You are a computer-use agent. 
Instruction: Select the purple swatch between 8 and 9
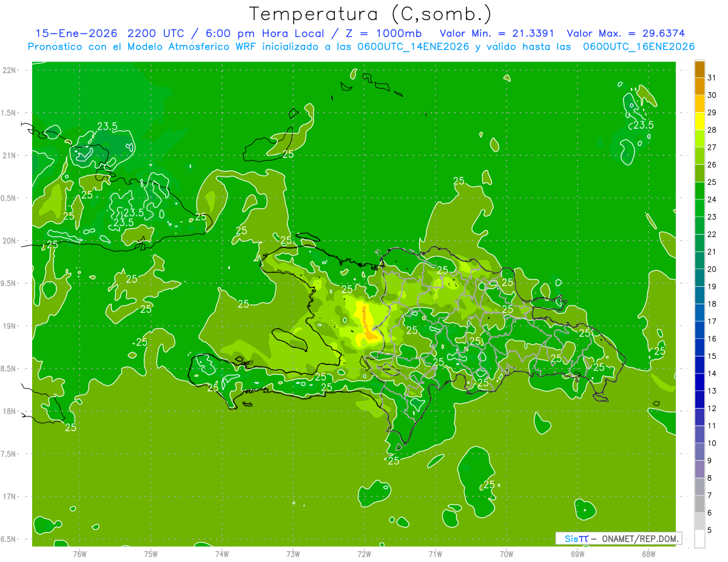pyautogui.click(x=699, y=470)
